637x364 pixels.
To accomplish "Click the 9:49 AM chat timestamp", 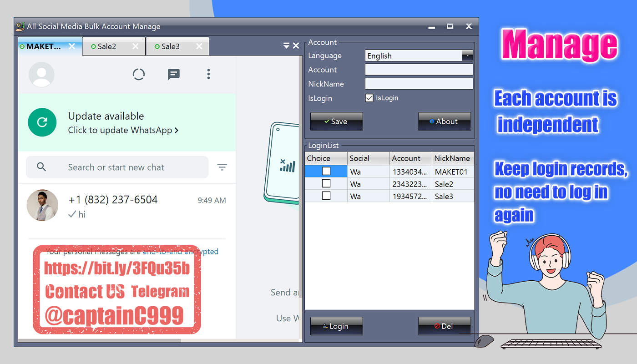I will coord(212,200).
